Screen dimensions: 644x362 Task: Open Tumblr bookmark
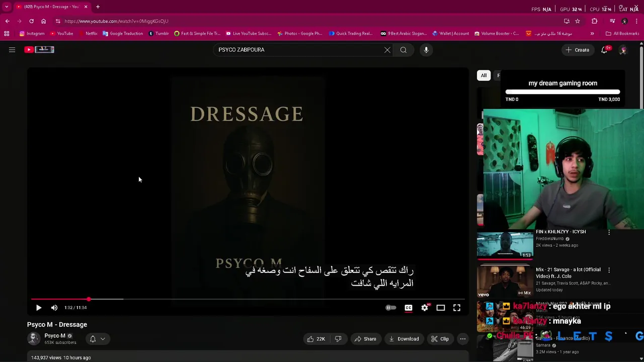pyautogui.click(x=158, y=34)
